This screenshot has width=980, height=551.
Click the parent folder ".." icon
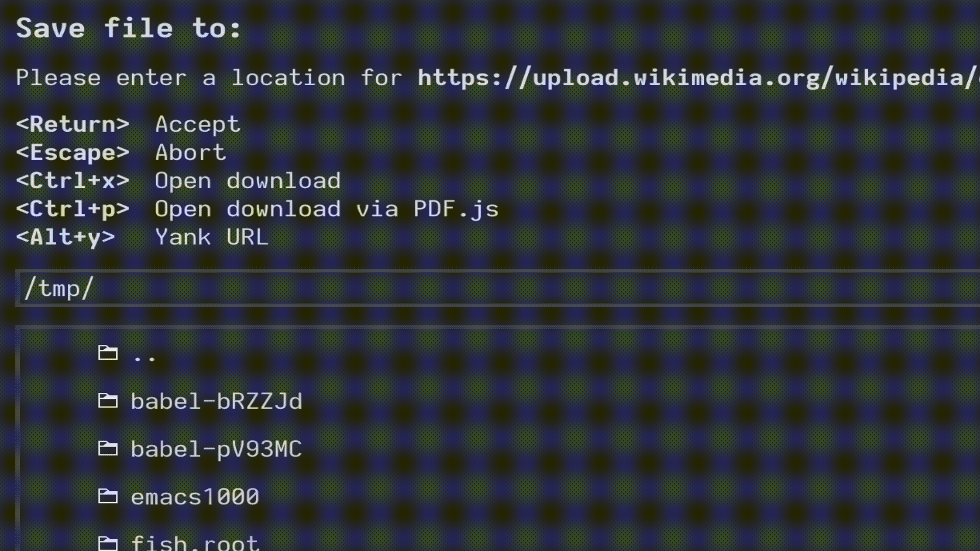[108, 353]
